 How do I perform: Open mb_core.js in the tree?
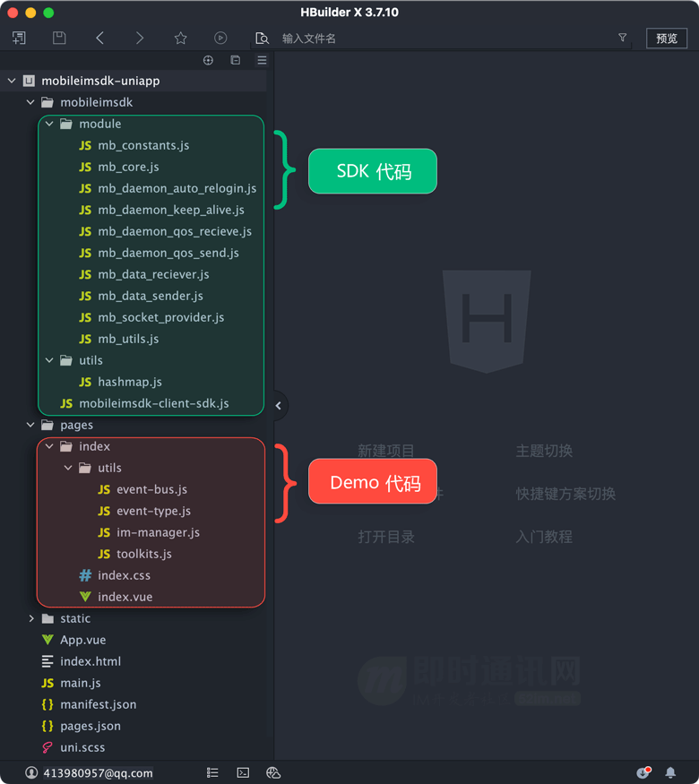click(128, 167)
